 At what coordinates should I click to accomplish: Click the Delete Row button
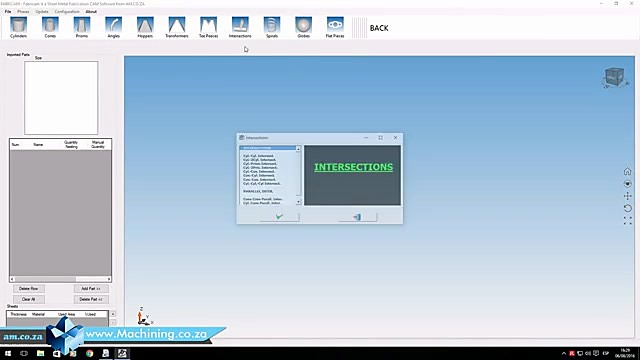(x=29, y=289)
